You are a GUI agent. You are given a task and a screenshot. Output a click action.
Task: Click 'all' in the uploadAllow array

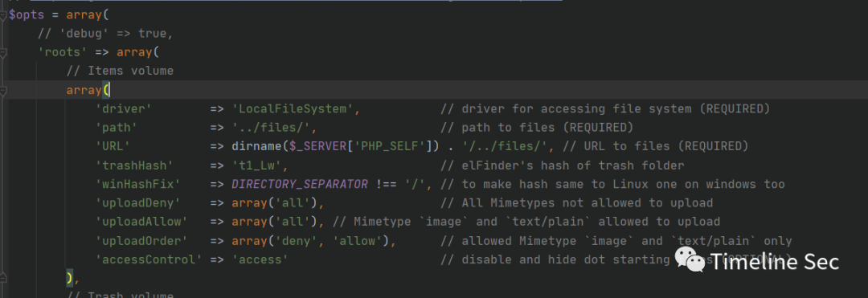[x=293, y=222]
